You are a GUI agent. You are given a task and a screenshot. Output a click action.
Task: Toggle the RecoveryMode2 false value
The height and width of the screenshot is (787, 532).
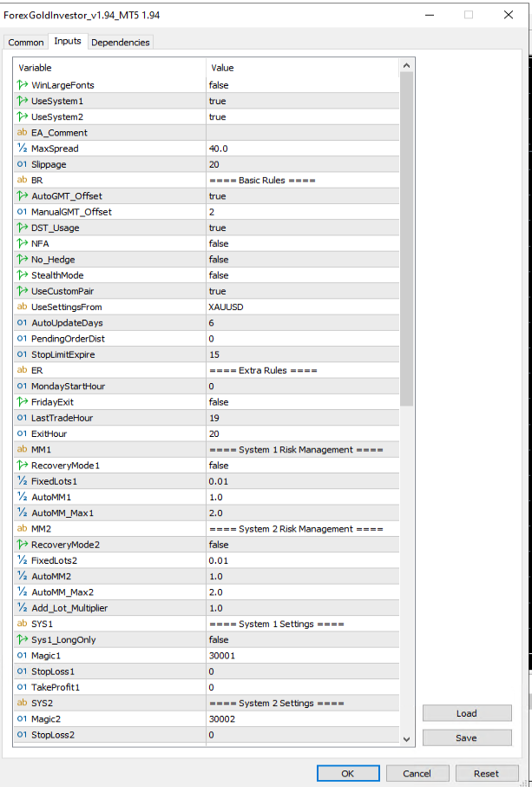click(x=219, y=545)
